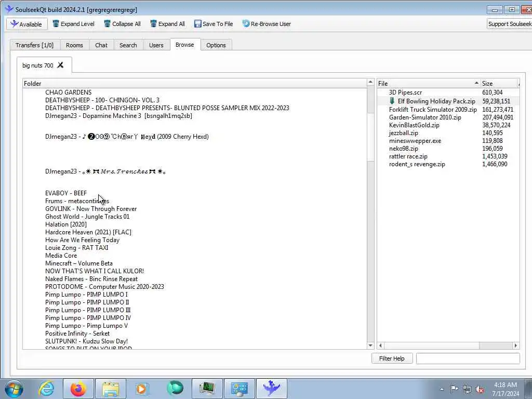532x399 pixels.
Task: Click folder list scroll up arrow
Action: 370,83
